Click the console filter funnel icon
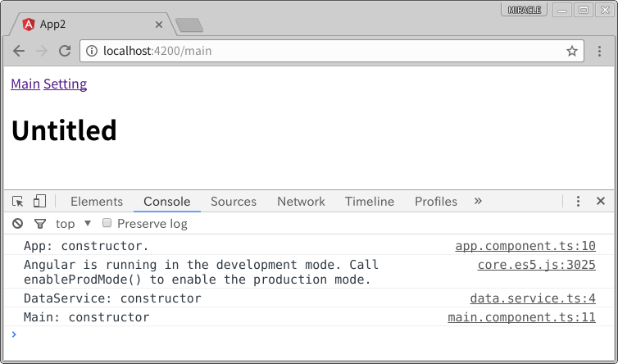The height and width of the screenshot is (364, 618). (x=39, y=224)
